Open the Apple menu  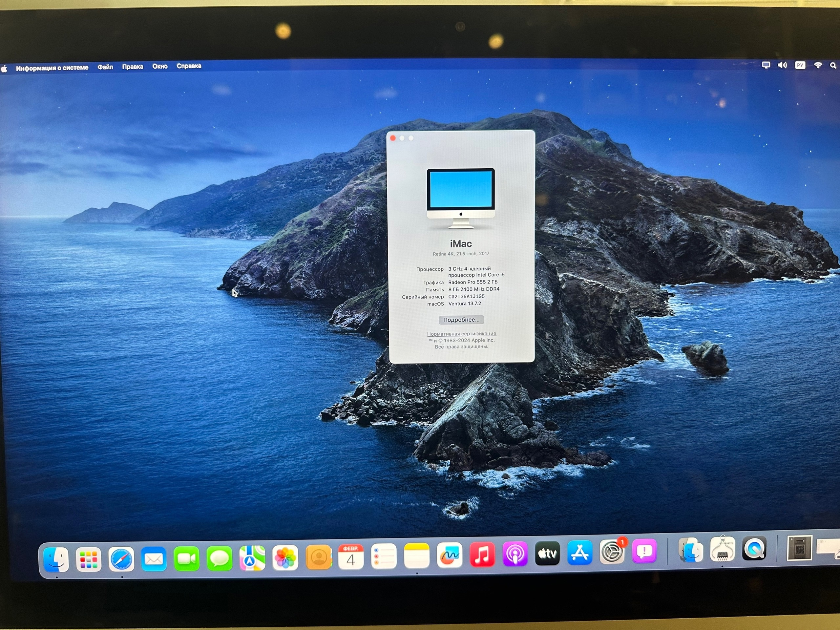coord(4,69)
